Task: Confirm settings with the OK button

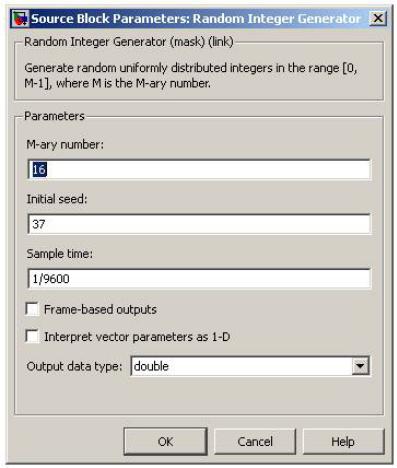Action: coord(165,442)
